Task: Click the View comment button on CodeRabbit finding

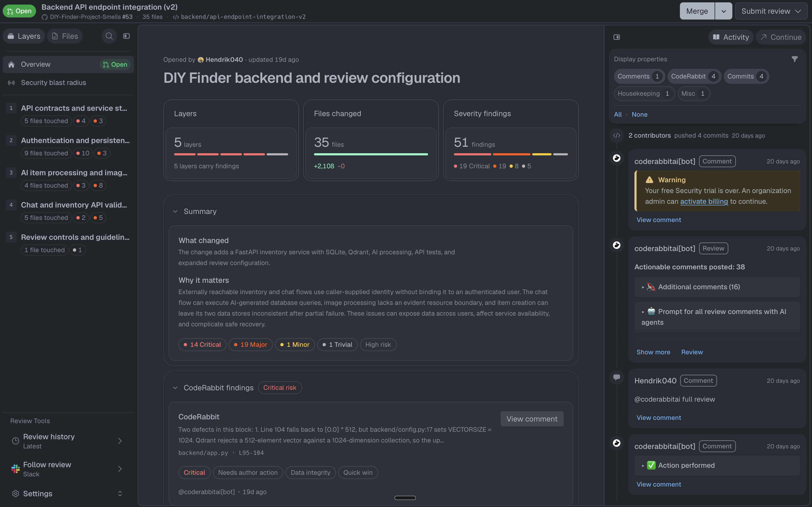Action: pyautogui.click(x=532, y=419)
